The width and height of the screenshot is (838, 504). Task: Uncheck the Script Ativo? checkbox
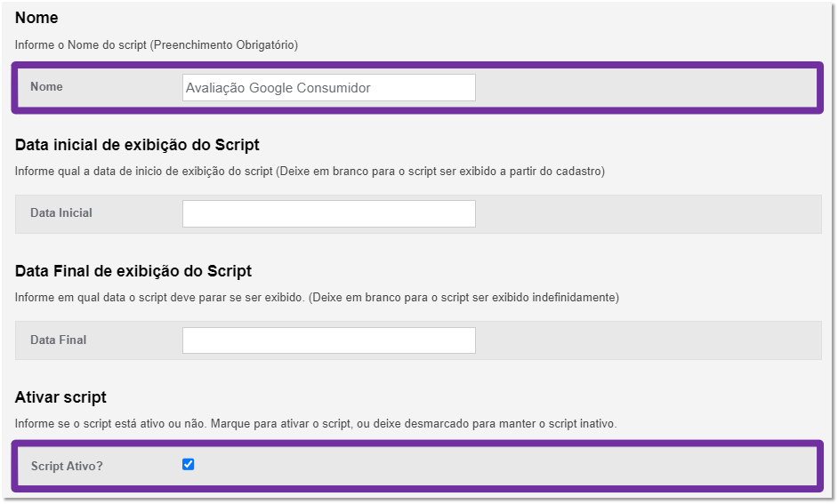point(188,465)
